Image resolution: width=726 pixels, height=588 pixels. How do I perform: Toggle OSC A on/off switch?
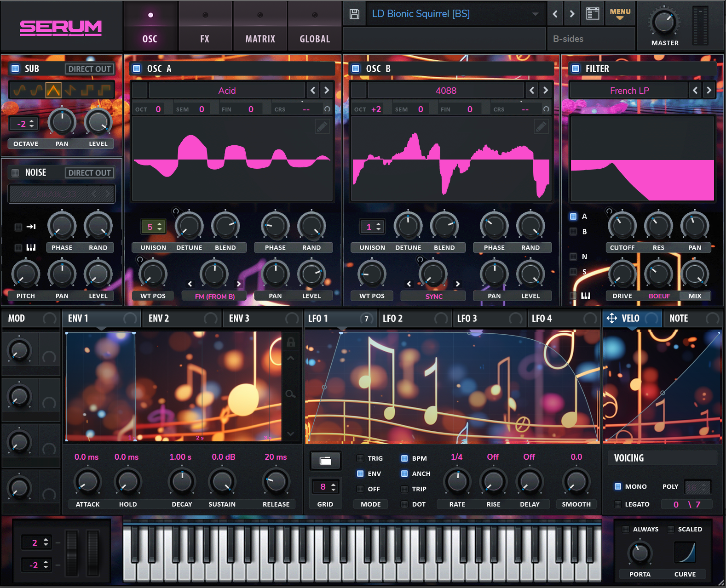click(137, 69)
